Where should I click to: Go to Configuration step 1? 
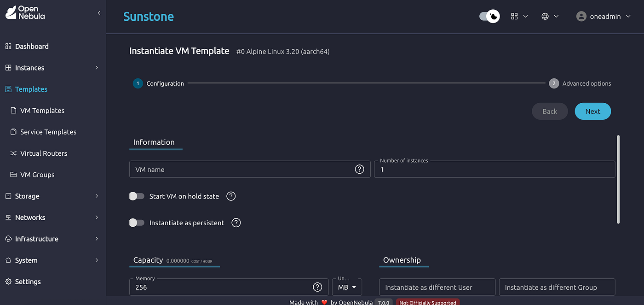[159, 83]
